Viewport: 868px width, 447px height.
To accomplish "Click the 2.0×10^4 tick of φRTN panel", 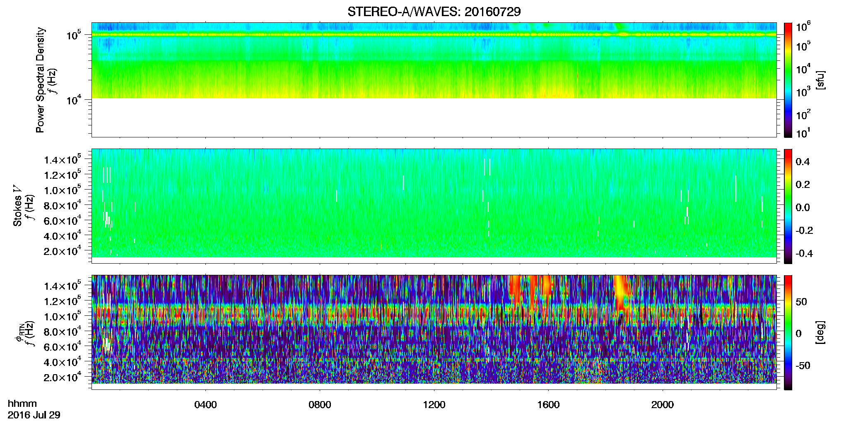I will 63,377.
